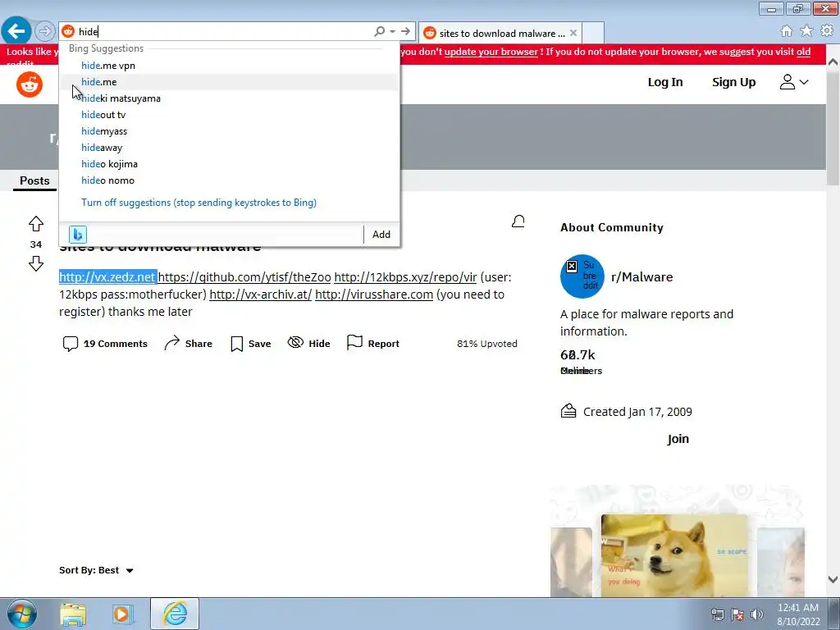This screenshot has width=840, height=630.
Task: Join the r/Malware community
Action: pyautogui.click(x=678, y=439)
